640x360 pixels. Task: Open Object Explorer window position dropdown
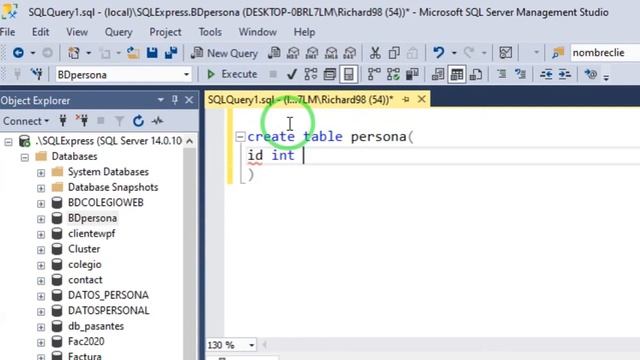pos(160,100)
